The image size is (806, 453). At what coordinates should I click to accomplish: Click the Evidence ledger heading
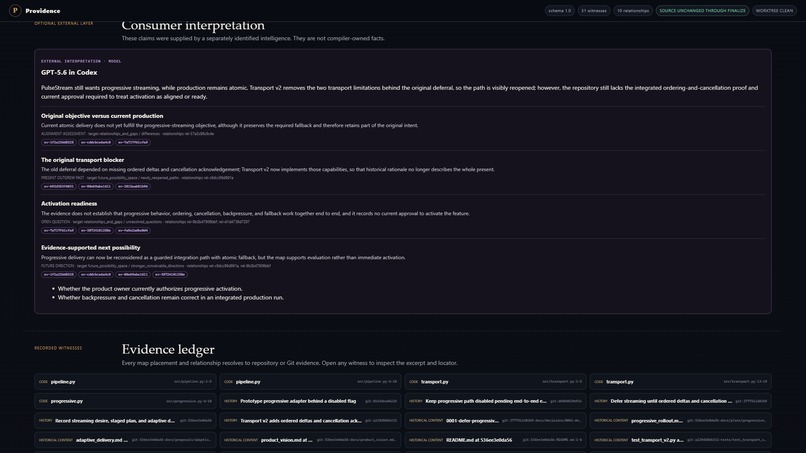(168, 350)
